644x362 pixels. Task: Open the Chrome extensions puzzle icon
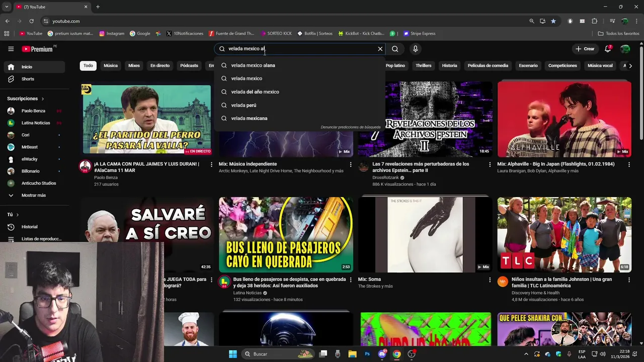594,21
